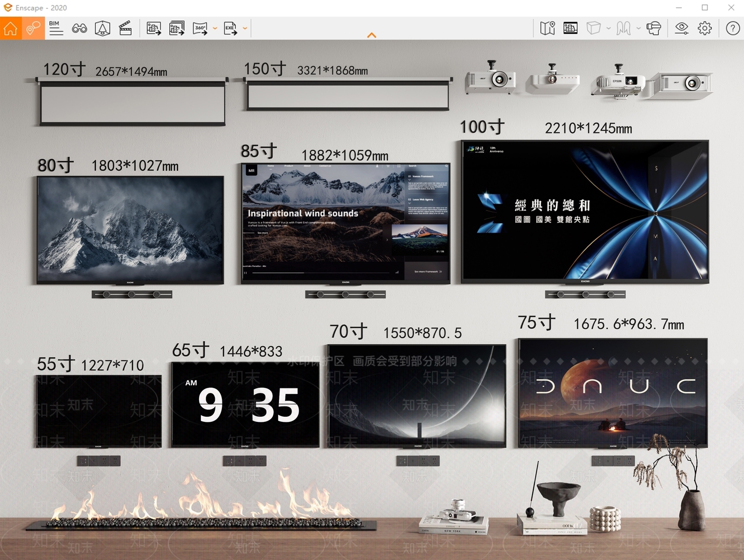
Task: Expand the 360° panorama dropdown arrow
Action: coord(215,28)
